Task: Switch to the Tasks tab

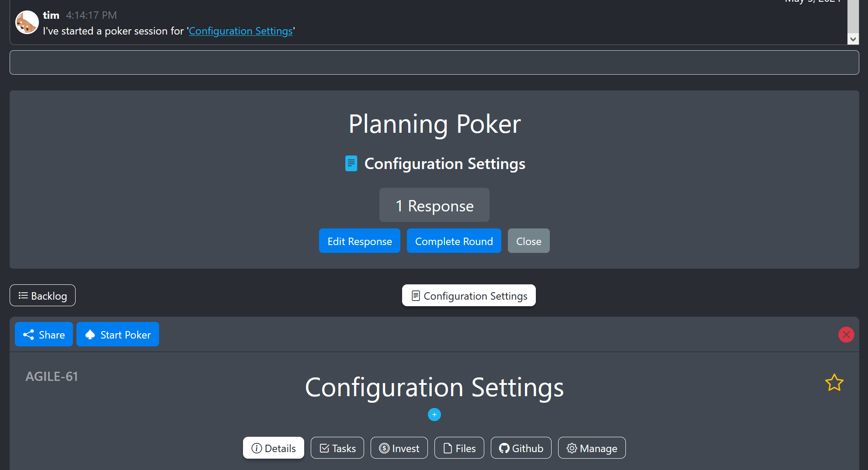Action: coord(337,448)
